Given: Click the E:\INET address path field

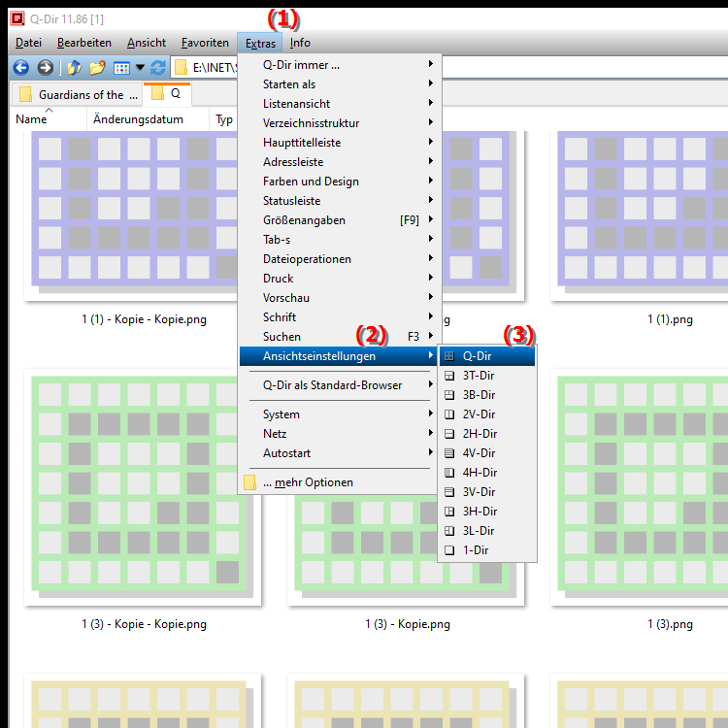Looking at the screenshot, I should point(215,68).
